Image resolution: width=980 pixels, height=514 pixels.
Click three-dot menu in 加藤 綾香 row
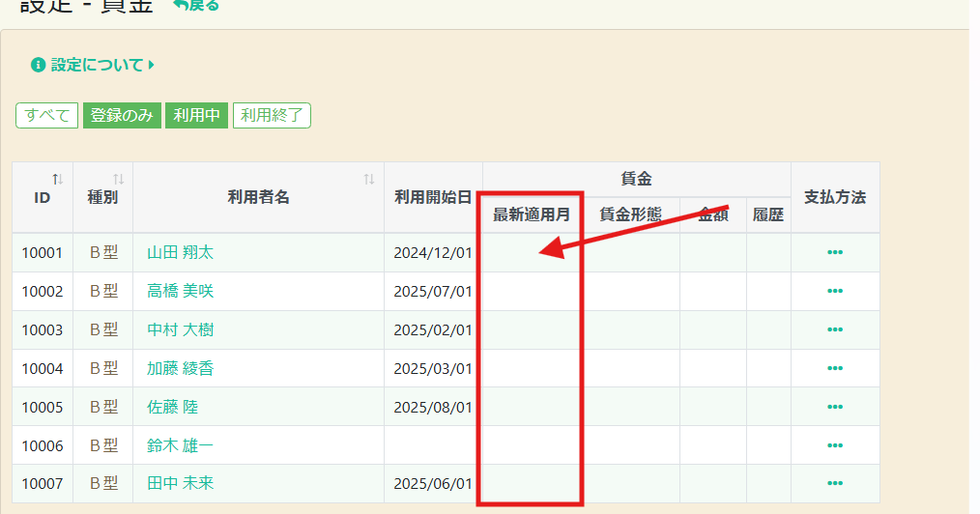pyautogui.click(x=835, y=368)
